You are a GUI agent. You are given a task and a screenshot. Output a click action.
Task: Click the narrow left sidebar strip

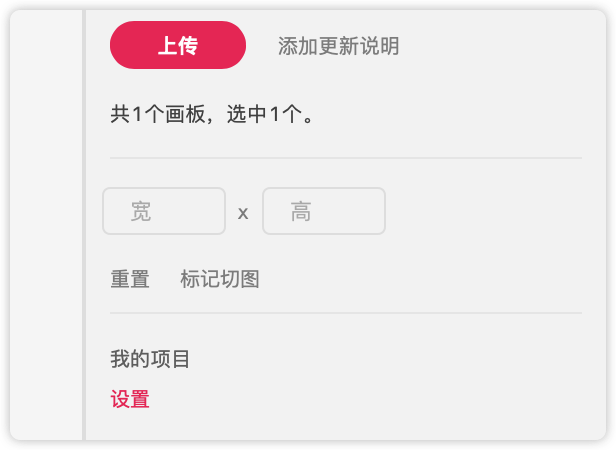[45, 225]
